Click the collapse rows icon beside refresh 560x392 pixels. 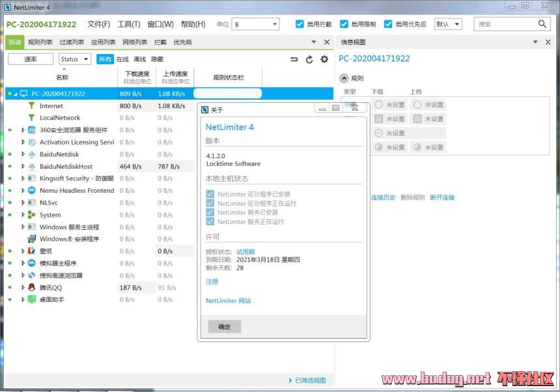pos(294,59)
